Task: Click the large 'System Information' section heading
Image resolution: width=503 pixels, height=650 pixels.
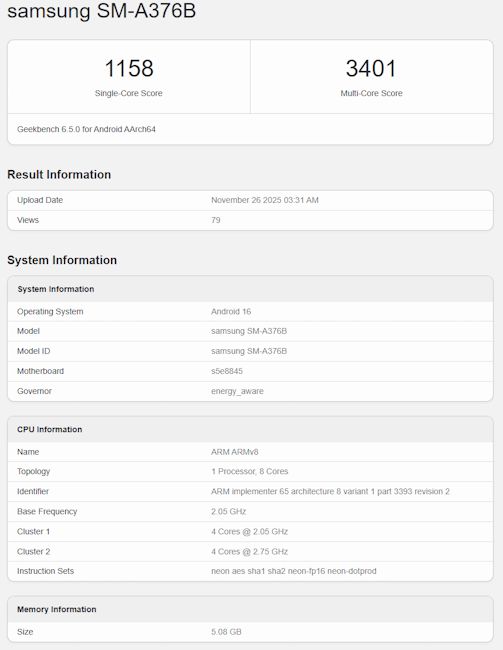Action: coord(62,260)
